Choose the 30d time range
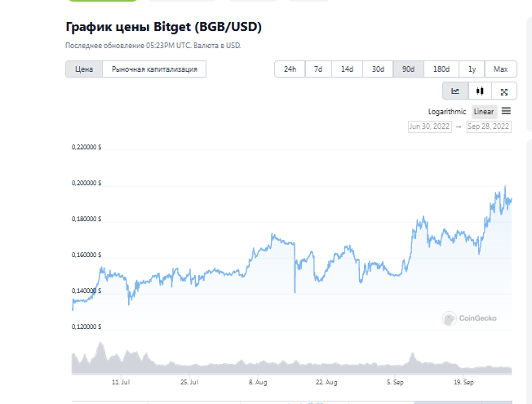This screenshot has width=532, height=404. click(378, 69)
